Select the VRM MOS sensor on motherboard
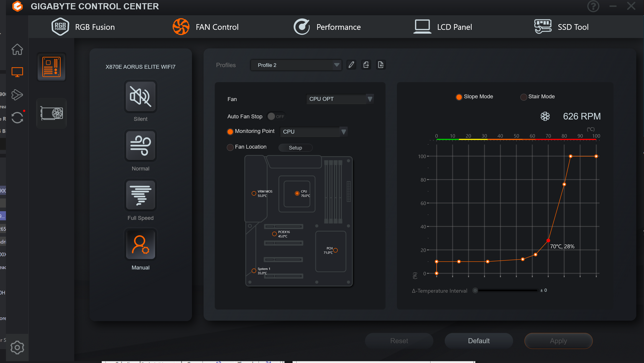 click(254, 193)
